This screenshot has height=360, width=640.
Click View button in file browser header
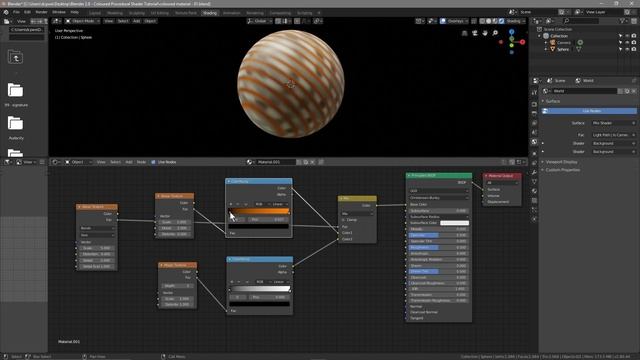point(21,21)
